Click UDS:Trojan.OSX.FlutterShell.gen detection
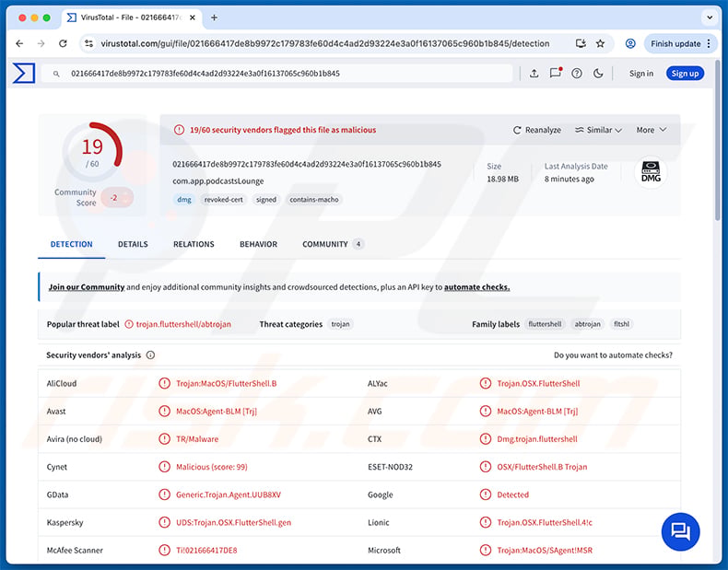Viewport: 728px width, 570px height. [x=233, y=523]
